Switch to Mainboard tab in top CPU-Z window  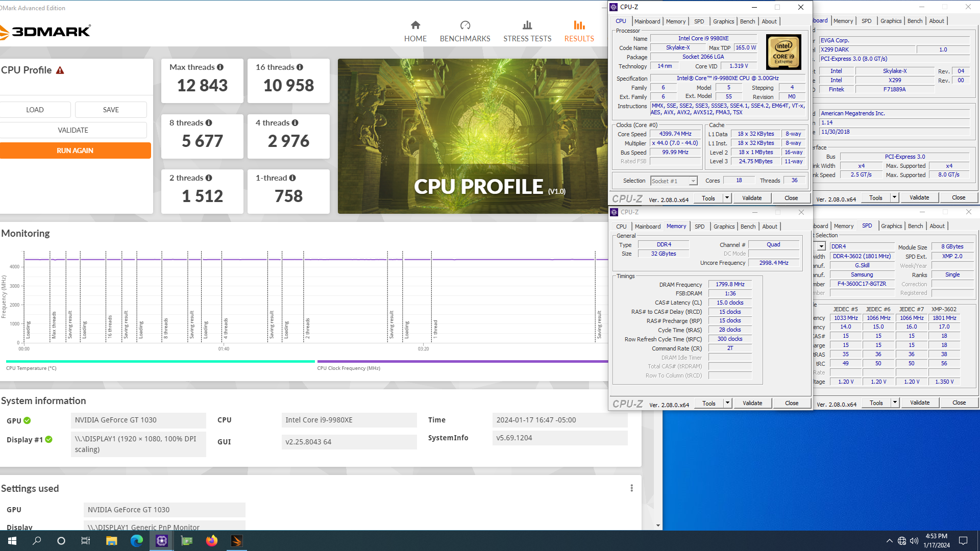click(x=647, y=21)
